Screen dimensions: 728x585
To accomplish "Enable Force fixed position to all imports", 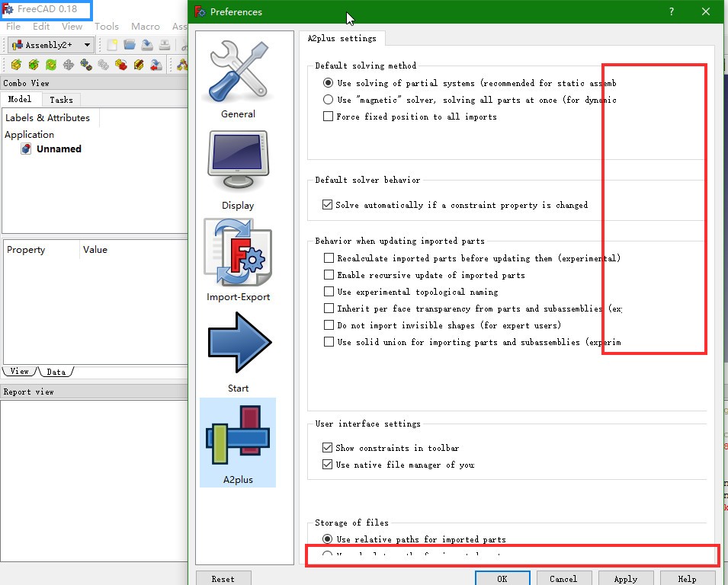I will [329, 117].
